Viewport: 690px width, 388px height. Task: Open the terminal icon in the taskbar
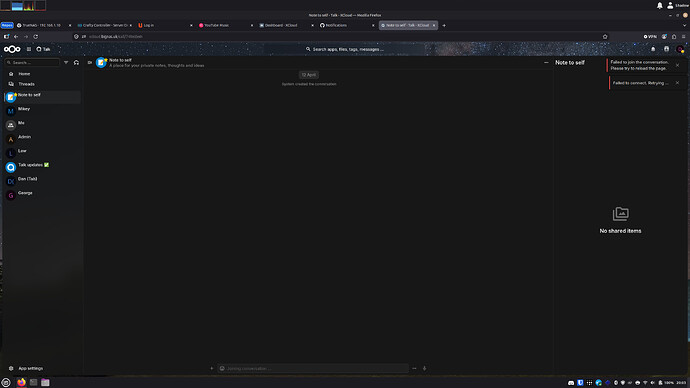(33, 382)
